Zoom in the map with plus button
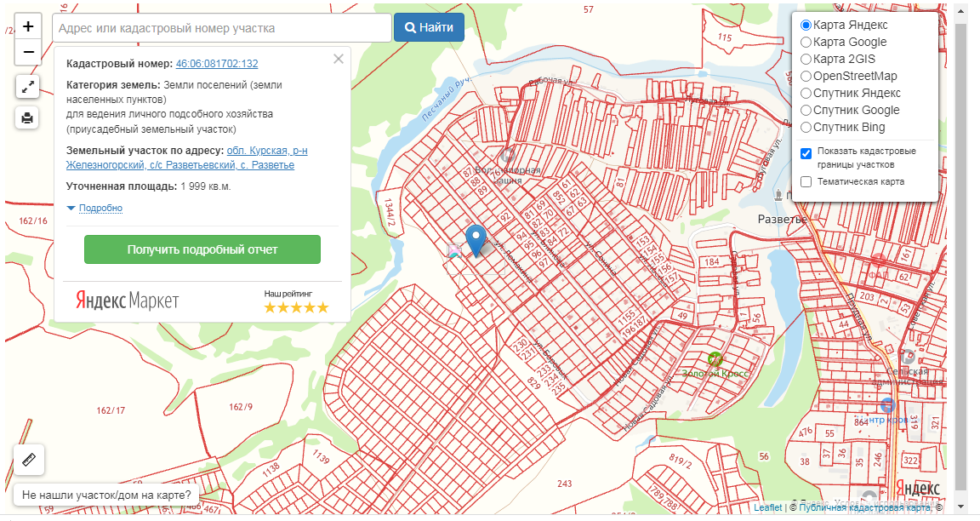Image resolution: width=980 pixels, height=521 pixels. tap(28, 26)
